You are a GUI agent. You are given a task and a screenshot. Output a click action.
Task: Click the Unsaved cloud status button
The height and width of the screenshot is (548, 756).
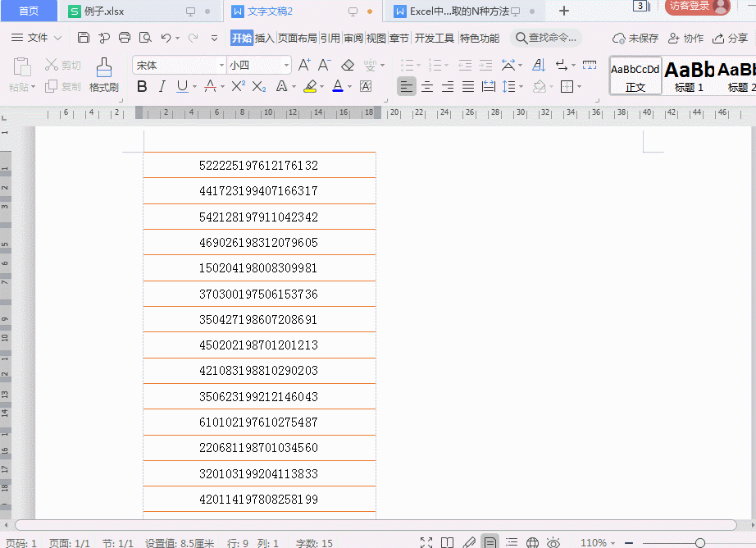[635, 38]
